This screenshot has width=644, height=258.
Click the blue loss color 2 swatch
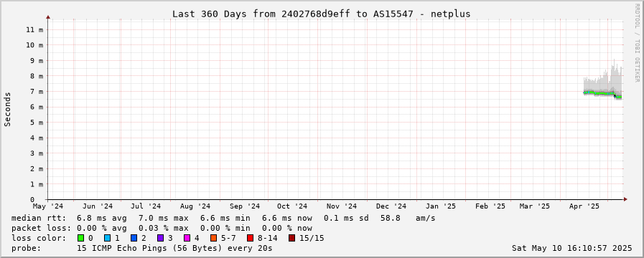134,239
